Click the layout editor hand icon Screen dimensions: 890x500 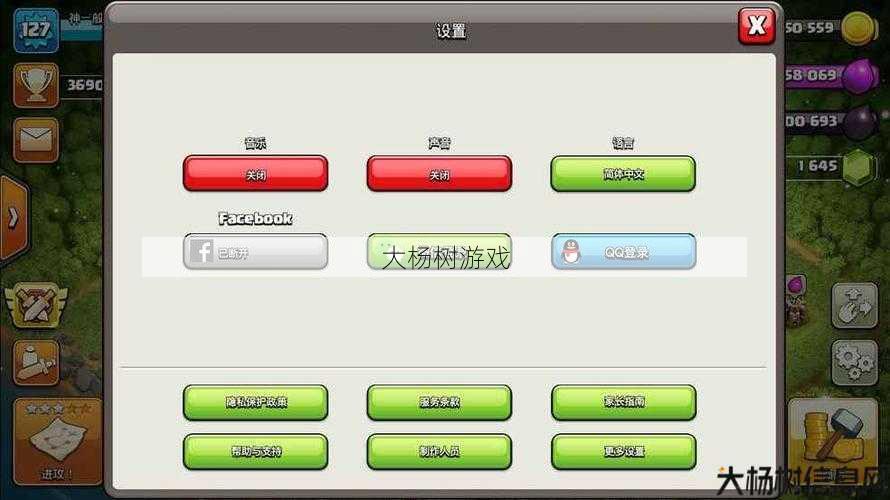[855, 306]
